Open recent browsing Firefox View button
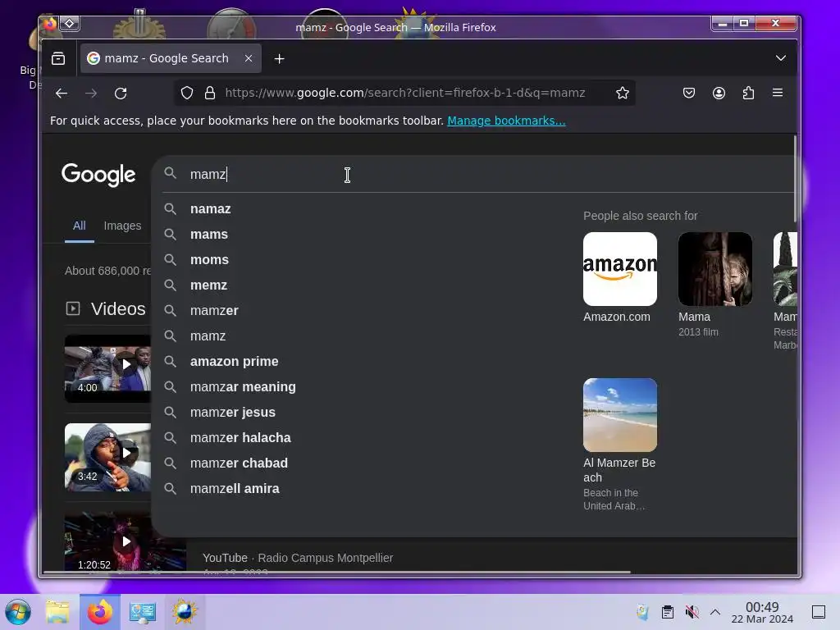This screenshot has height=630, width=840. pos(58,58)
